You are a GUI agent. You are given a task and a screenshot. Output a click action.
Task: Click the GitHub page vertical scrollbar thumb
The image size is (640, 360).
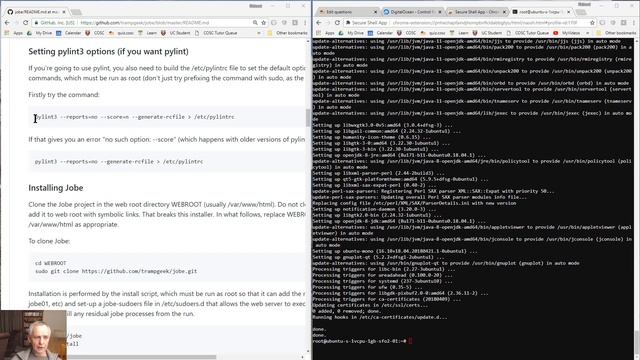coord(308,118)
